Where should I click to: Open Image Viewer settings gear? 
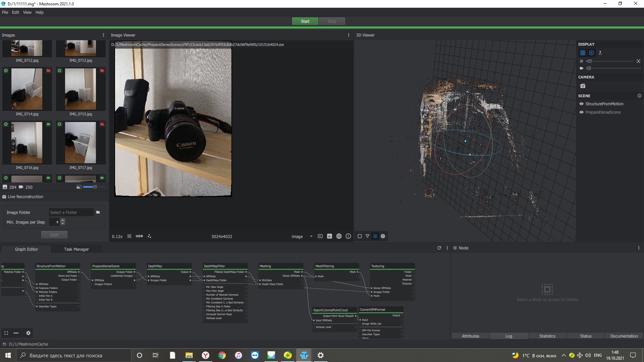(383, 236)
